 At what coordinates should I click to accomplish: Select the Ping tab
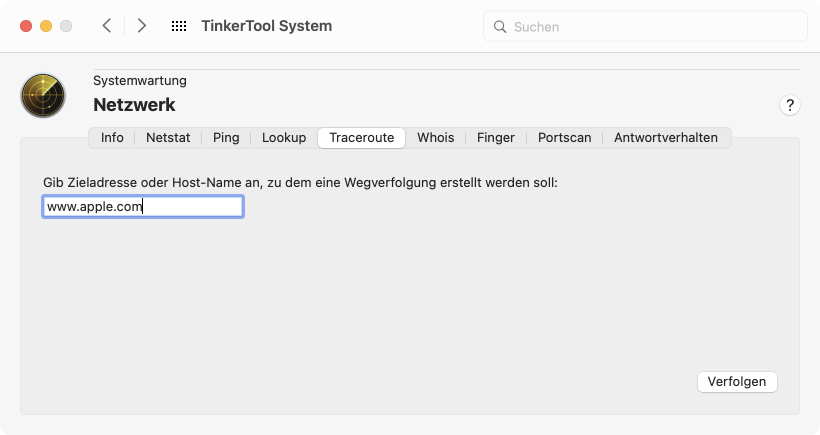pos(226,138)
